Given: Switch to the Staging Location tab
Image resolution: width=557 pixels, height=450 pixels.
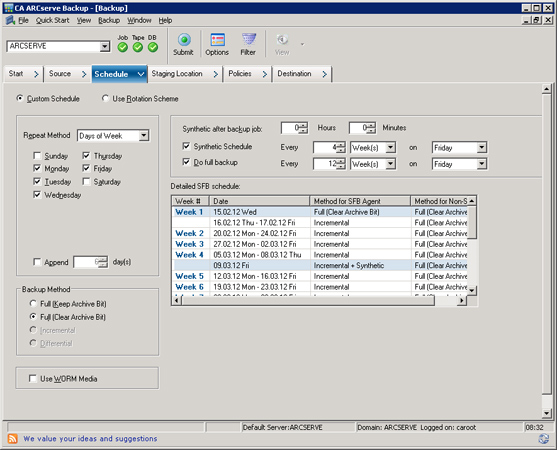Looking at the screenshot, I should [185, 74].
